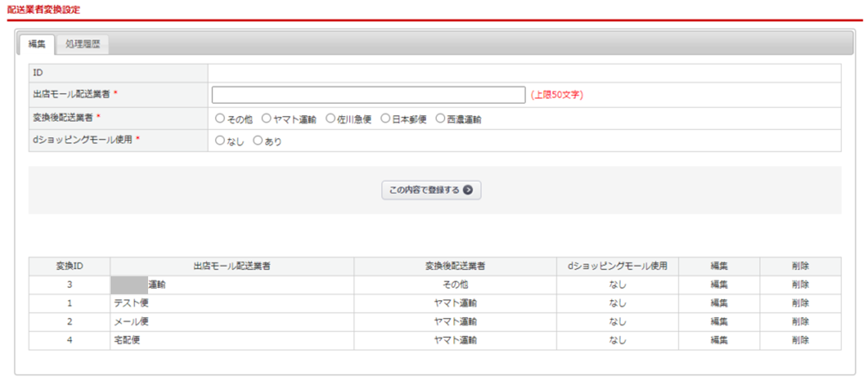Click the テスト便 cell
Image resolution: width=868 pixels, height=381 pixels.
tap(232, 303)
